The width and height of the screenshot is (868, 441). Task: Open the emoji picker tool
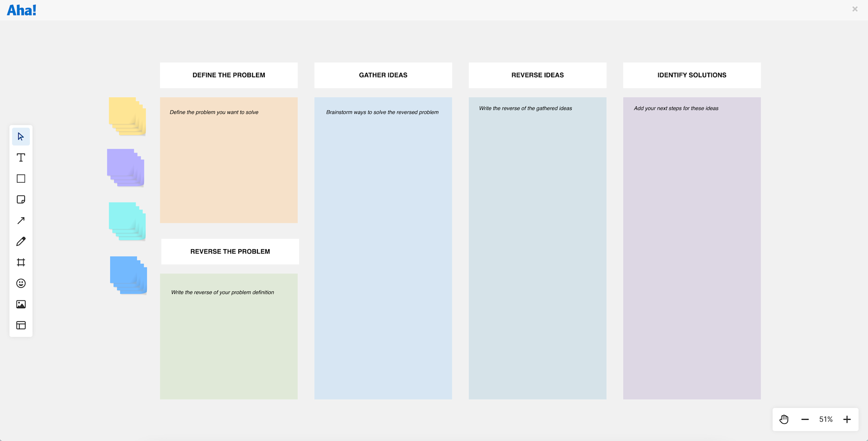coord(20,283)
